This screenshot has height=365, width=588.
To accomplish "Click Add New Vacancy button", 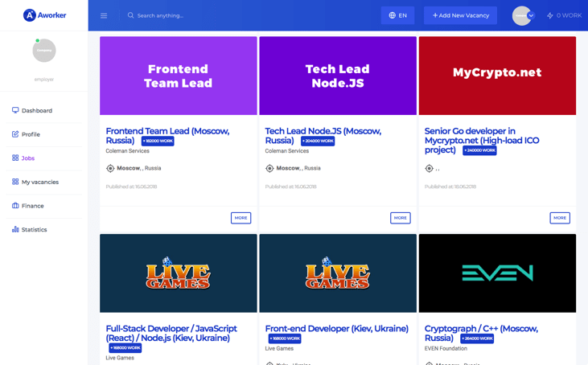I will pyautogui.click(x=460, y=15).
